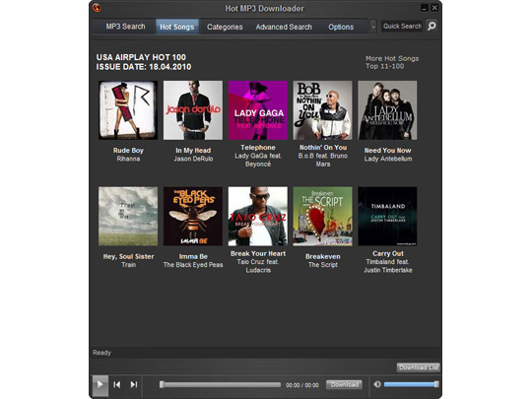Click the 'Imma Be' song title
Viewport: 532px width, 399px height.
[193, 256]
